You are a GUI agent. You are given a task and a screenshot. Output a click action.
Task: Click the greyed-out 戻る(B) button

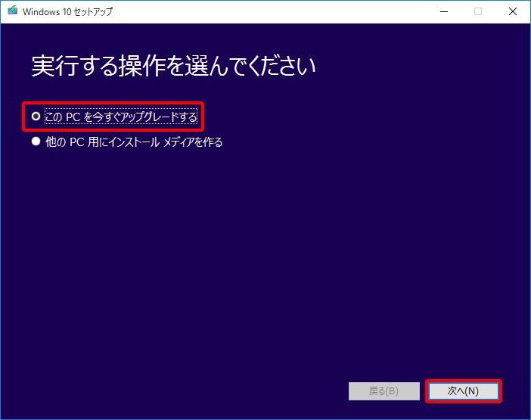(384, 391)
